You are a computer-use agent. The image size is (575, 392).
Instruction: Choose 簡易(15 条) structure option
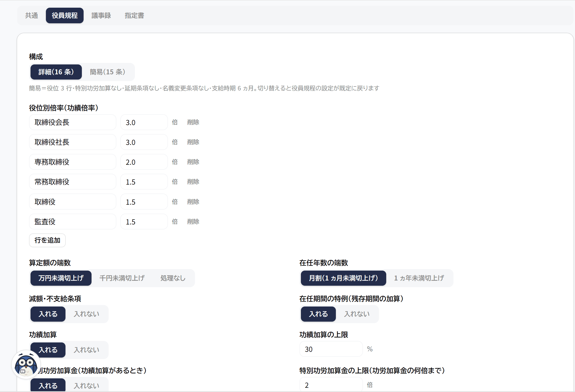tap(107, 72)
